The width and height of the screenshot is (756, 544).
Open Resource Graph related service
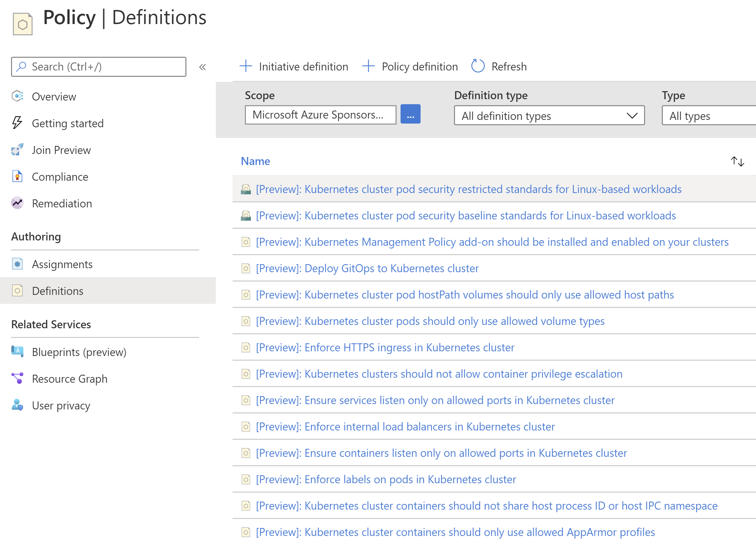tap(70, 379)
